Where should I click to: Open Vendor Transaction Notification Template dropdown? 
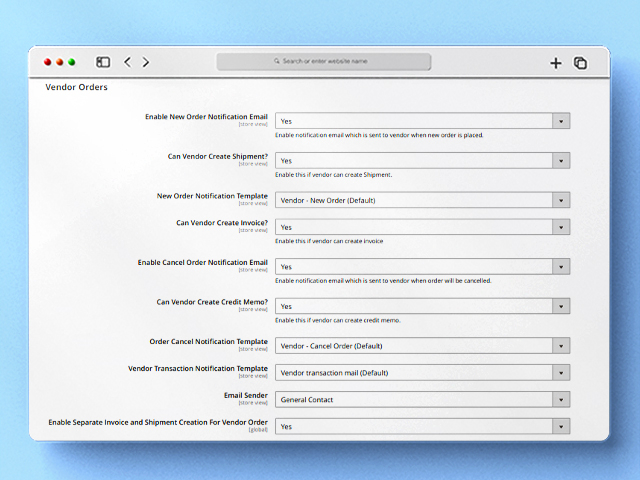(x=422, y=373)
